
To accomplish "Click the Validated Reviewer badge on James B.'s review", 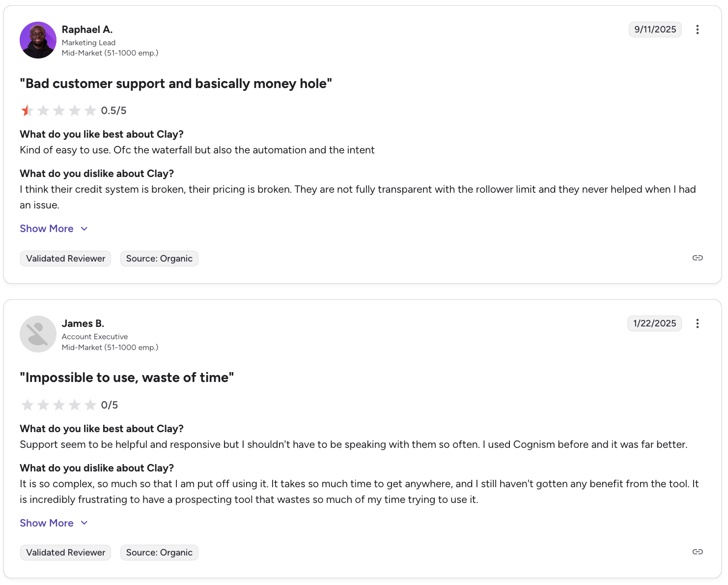I will pyautogui.click(x=65, y=553).
